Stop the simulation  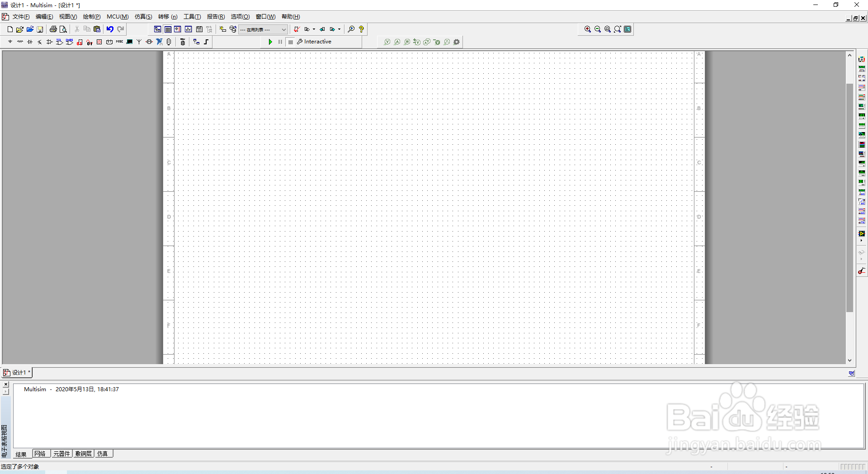coord(291,42)
